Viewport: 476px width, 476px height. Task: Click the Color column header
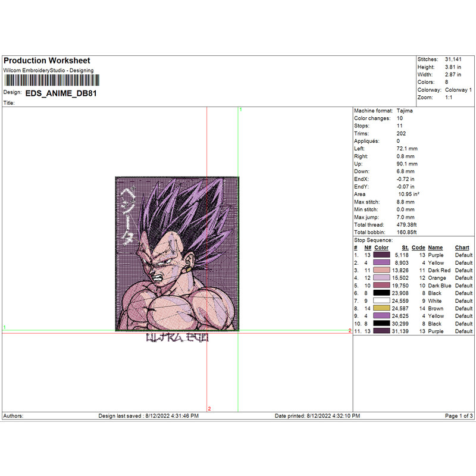click(381, 248)
